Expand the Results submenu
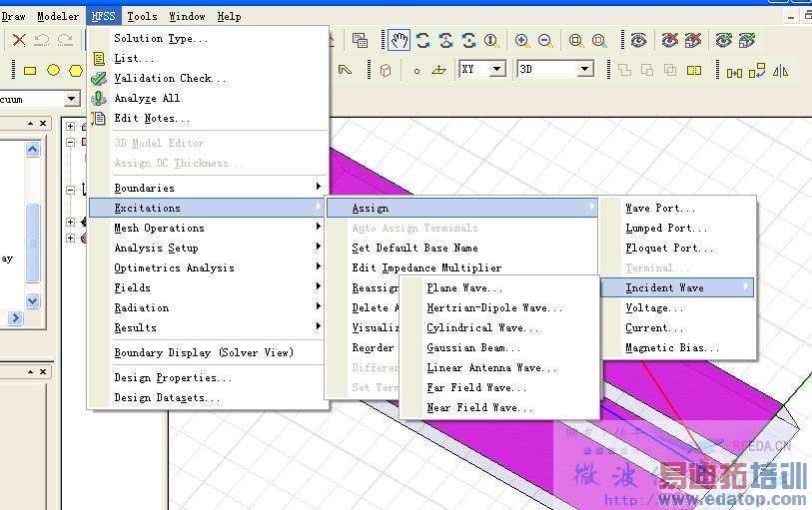 [209, 327]
